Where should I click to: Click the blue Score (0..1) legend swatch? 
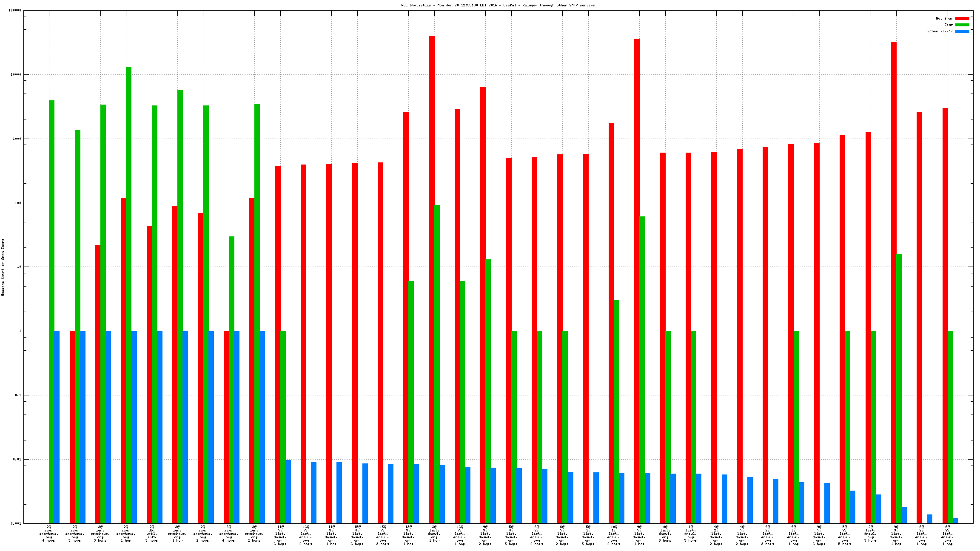(x=962, y=31)
